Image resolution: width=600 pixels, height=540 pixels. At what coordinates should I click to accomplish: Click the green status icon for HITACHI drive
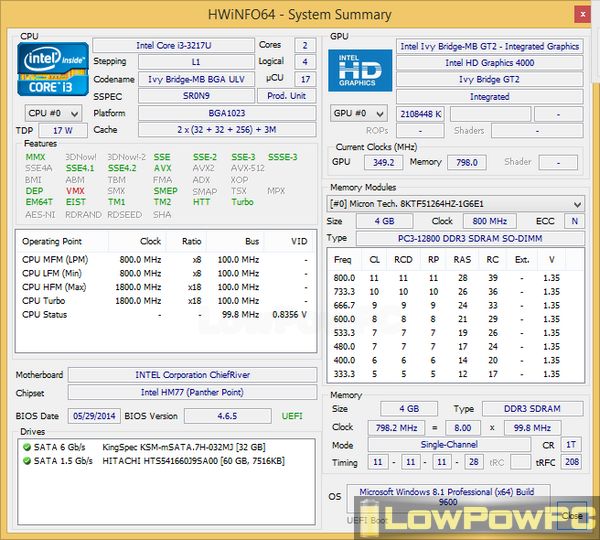pyautogui.click(x=27, y=461)
